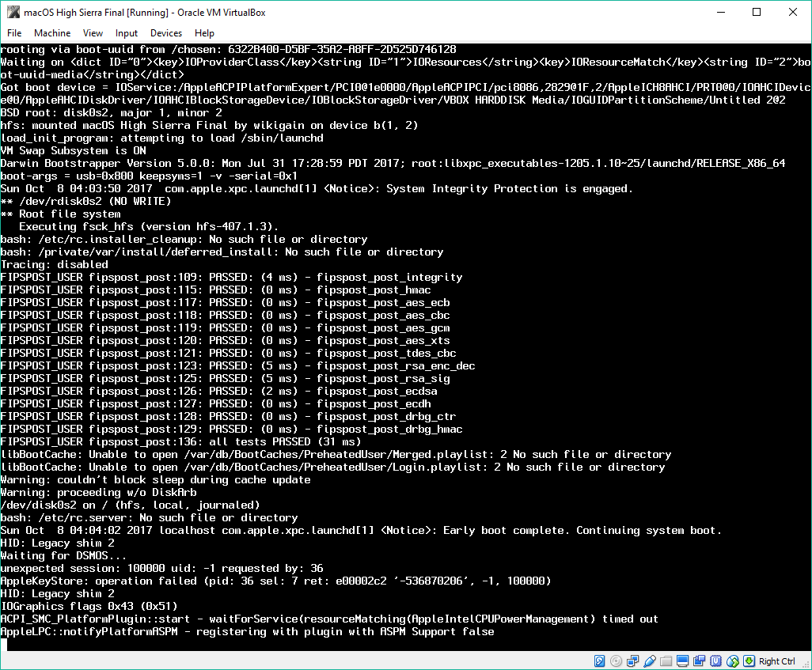Click the CPU virtualization features icon
This screenshot has height=670, width=812.
click(715, 661)
